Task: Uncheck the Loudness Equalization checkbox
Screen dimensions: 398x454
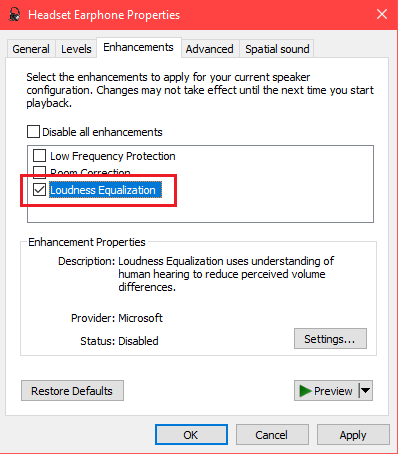Action: pos(39,190)
